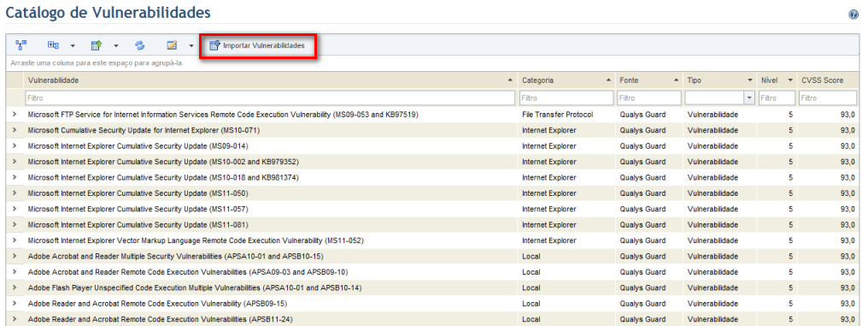Open the Tipo filter dropdown
Viewport: 868px width, 326px height.
pos(750,98)
